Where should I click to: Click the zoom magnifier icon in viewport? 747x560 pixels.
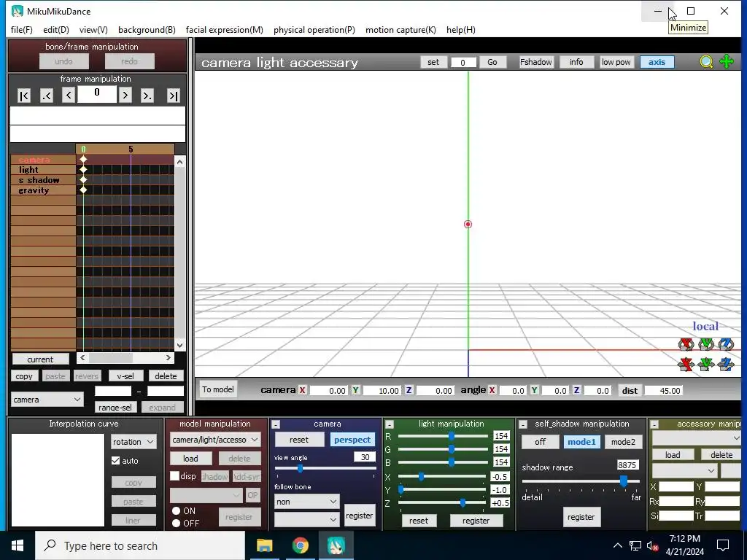point(706,62)
